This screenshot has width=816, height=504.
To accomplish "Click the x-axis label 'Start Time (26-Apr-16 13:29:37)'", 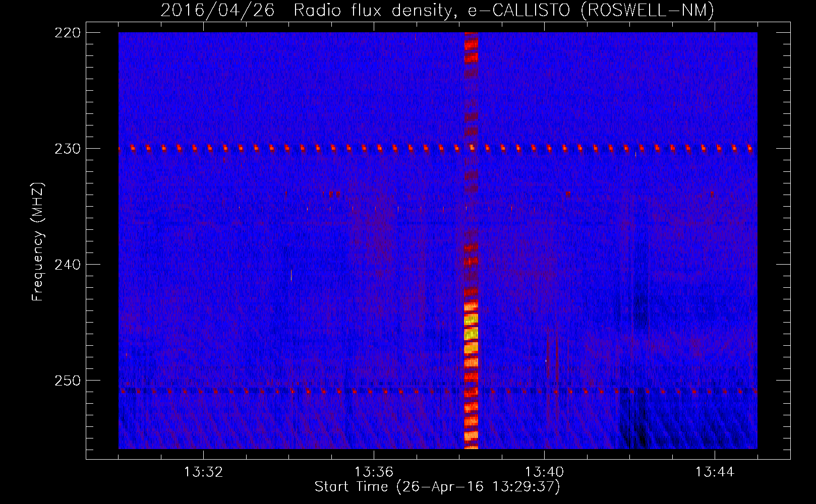I will click(x=437, y=487).
